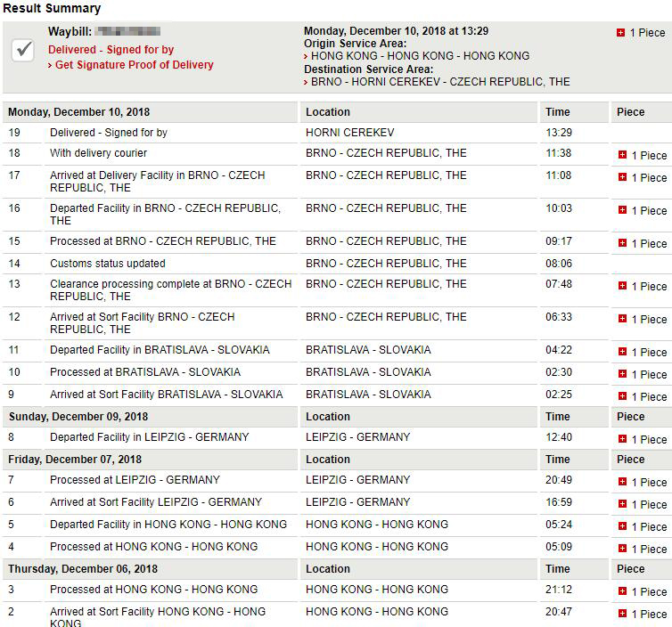Viewport: 672px width, 627px height.
Task: Expand the 1 Piece plus icon in summary header
Action: point(620,33)
